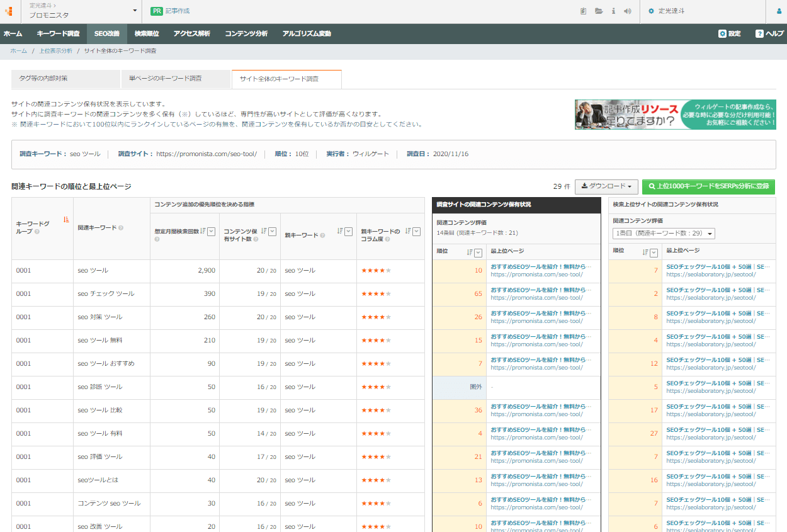Open filter dropdown for コンテンツ保有サイト数 column
The height and width of the screenshot is (532, 787).
coord(273,231)
